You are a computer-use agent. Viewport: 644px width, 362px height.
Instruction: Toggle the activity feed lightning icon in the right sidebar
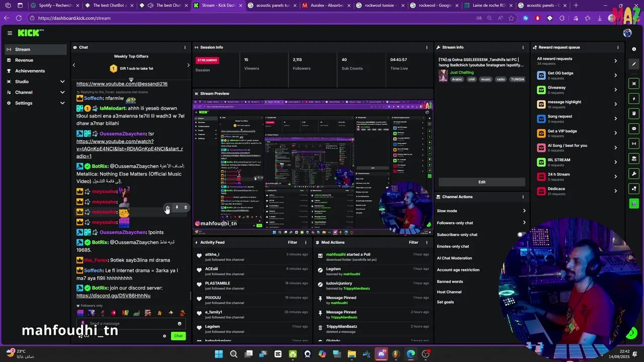coord(634,99)
